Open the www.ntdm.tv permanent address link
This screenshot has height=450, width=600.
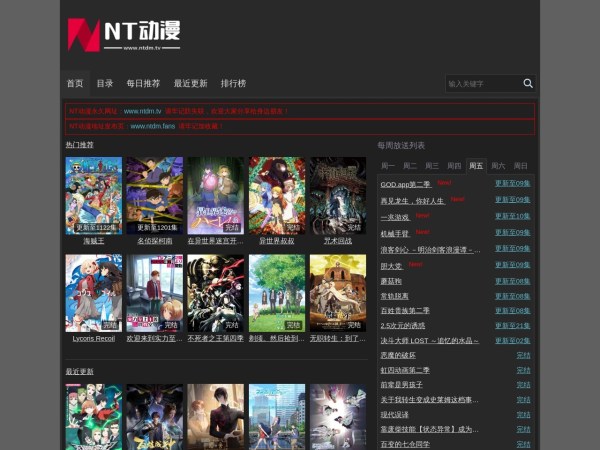click(142, 111)
